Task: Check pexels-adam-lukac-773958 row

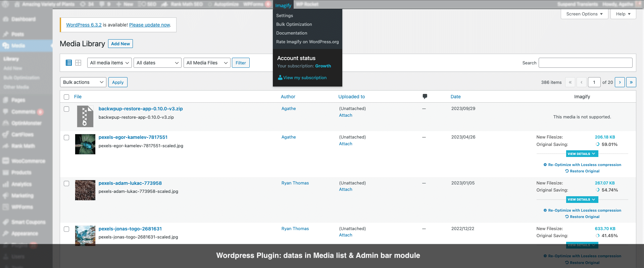Action: pyautogui.click(x=66, y=183)
